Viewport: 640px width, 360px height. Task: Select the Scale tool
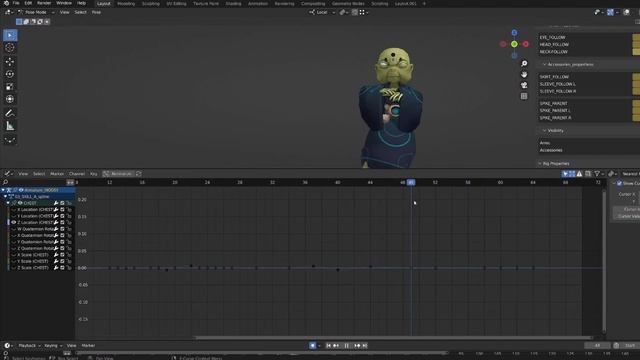pyautogui.click(x=10, y=87)
